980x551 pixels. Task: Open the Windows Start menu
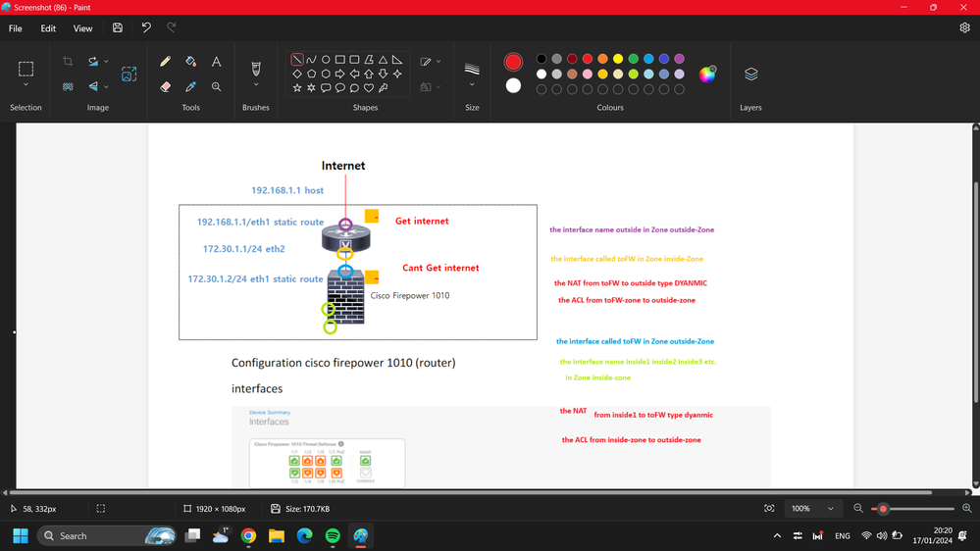(21, 536)
